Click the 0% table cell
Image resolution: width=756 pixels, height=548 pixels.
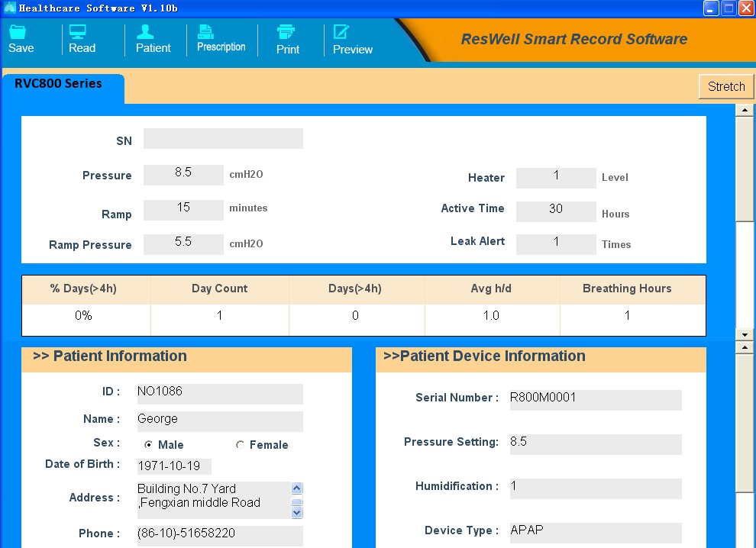[86, 319]
